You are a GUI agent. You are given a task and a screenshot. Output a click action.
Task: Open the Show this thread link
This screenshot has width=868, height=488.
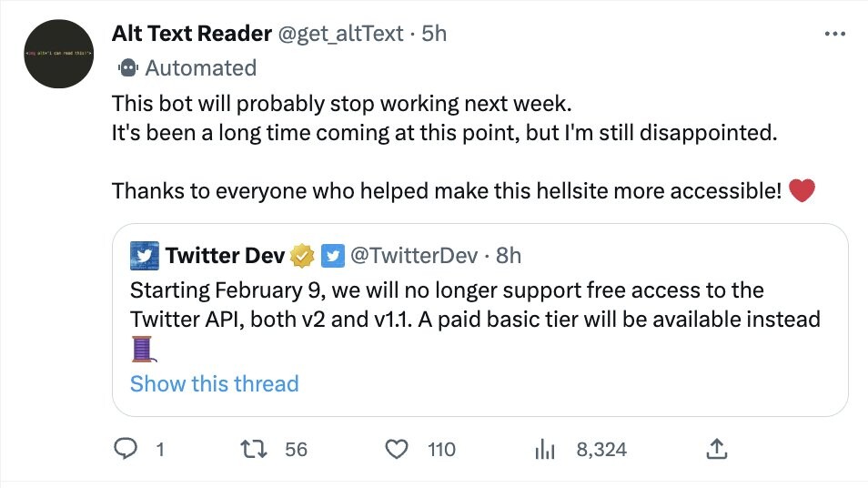(214, 383)
